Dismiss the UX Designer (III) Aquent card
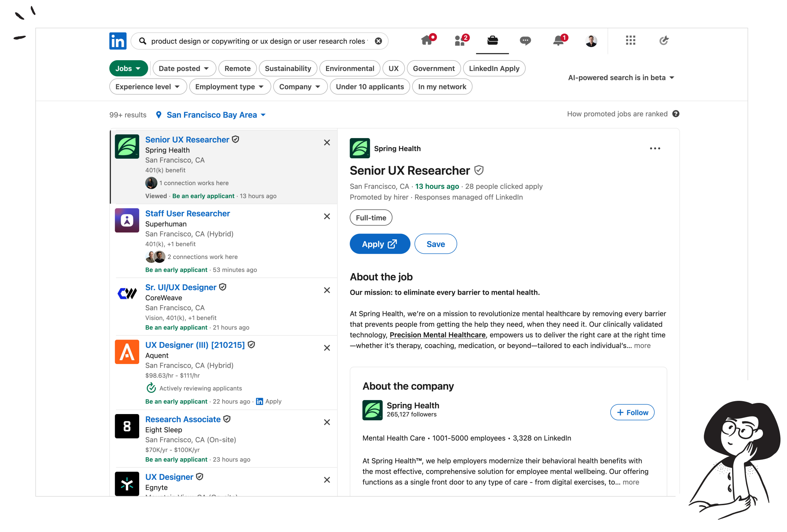 click(x=327, y=348)
